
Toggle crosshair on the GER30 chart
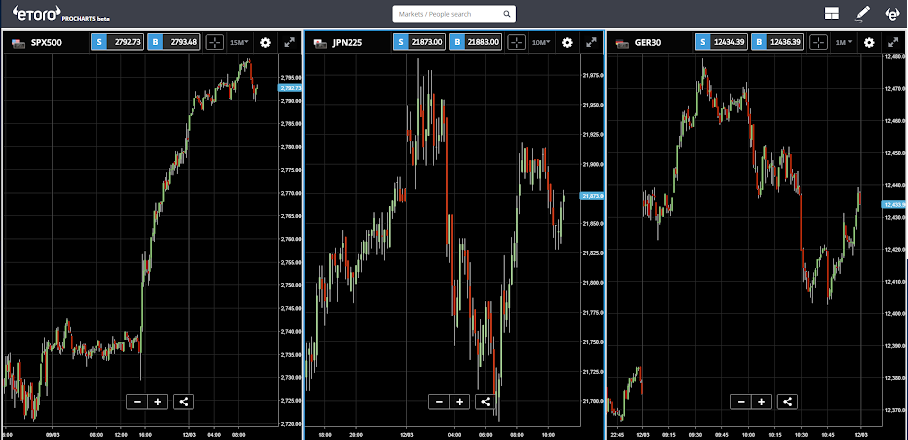(818, 42)
